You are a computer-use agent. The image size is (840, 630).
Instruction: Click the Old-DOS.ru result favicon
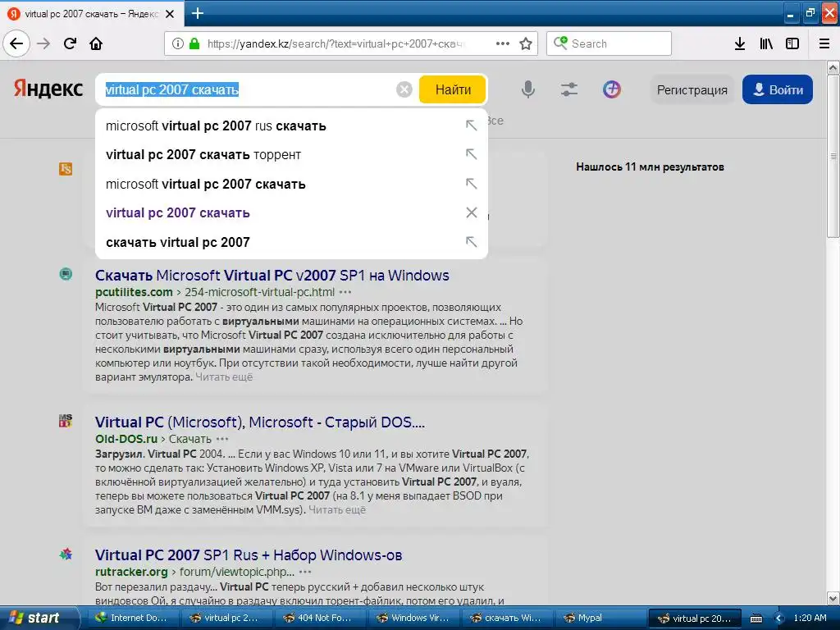[x=66, y=421]
